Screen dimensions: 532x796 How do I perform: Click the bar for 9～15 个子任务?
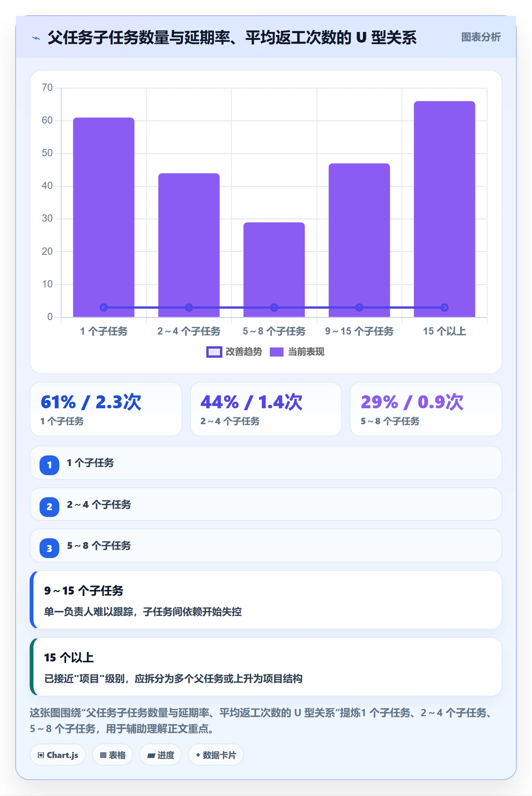click(359, 240)
